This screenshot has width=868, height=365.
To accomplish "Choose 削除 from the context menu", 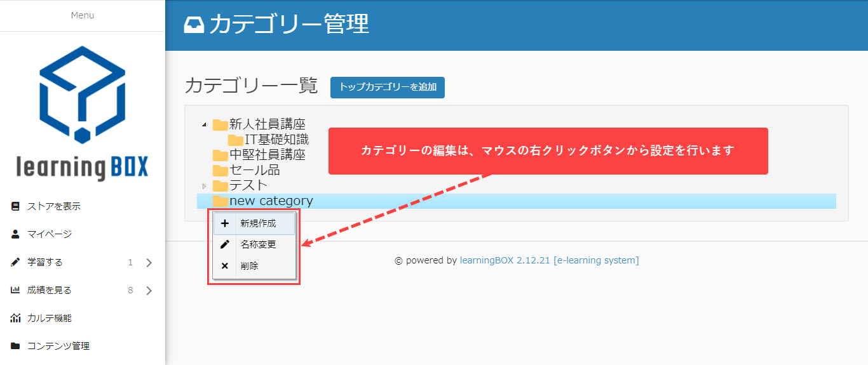I will click(249, 266).
